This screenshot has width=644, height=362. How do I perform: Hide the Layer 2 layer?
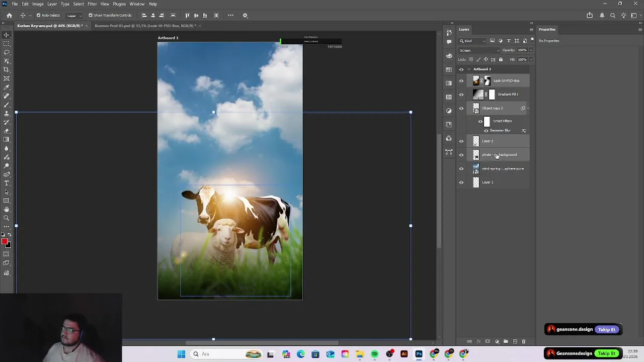point(461,141)
